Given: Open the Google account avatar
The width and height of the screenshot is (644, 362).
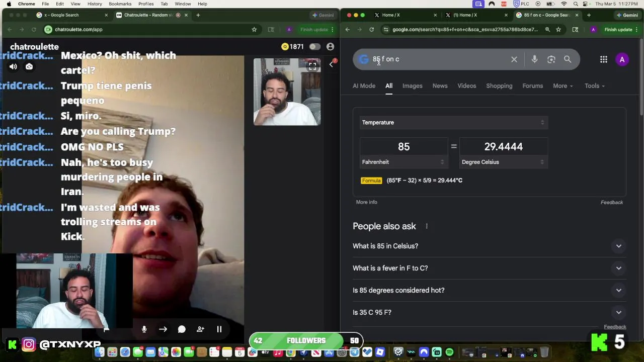Looking at the screenshot, I should click(x=622, y=59).
